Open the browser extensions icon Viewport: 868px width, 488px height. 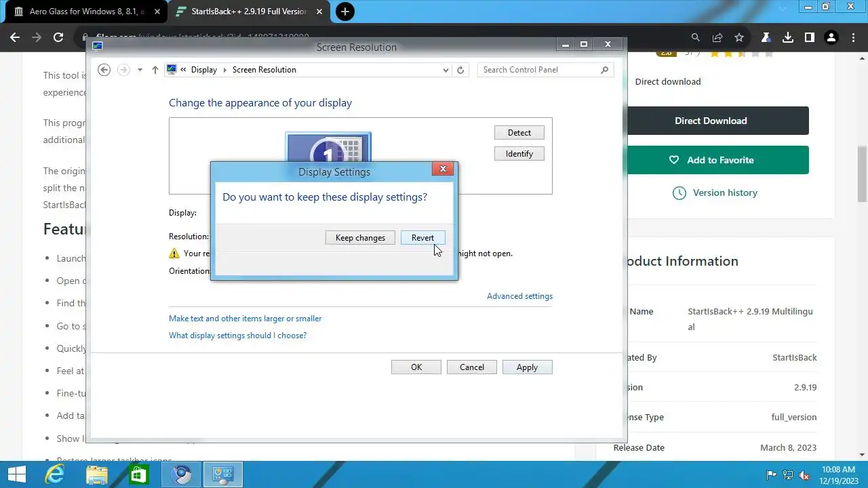pyautogui.click(x=766, y=38)
